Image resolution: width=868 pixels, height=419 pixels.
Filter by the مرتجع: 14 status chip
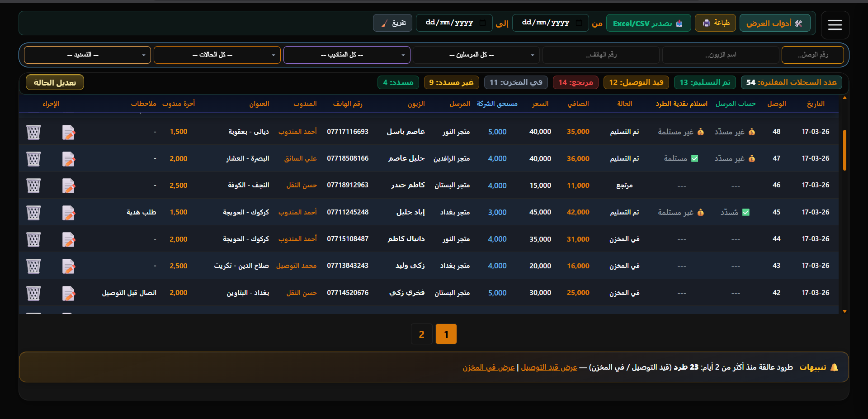576,82
